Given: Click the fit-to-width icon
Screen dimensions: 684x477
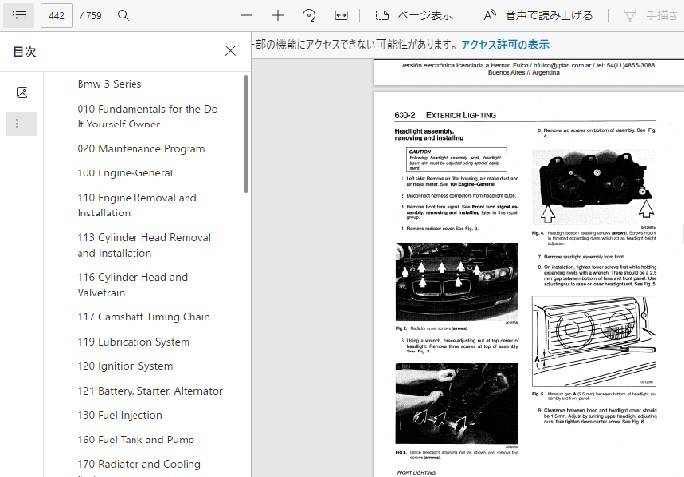Looking at the screenshot, I should coord(341,15).
